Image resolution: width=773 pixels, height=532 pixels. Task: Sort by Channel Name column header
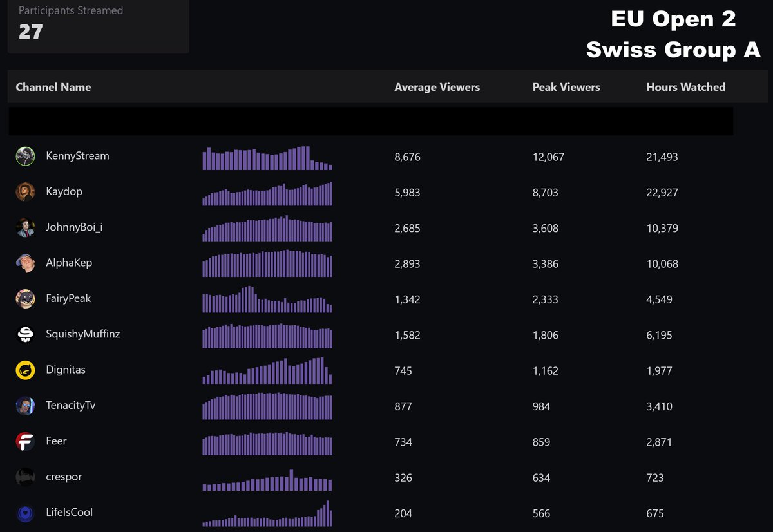(53, 87)
